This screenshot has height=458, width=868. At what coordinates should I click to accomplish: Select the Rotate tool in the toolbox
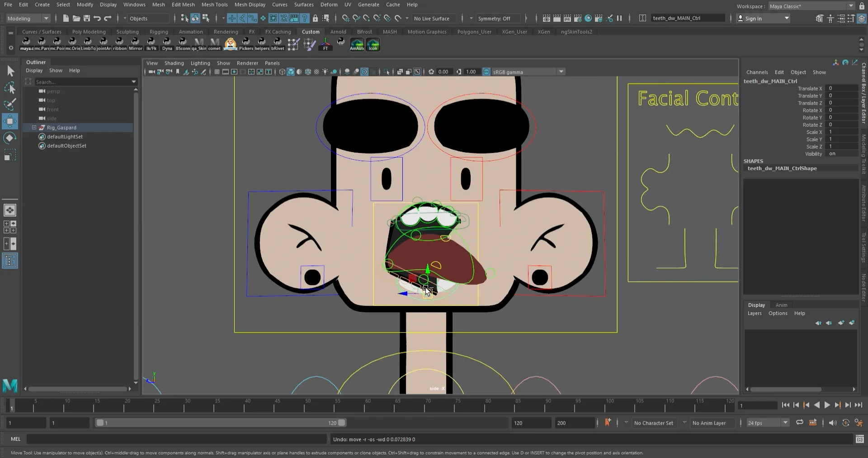(x=9, y=138)
